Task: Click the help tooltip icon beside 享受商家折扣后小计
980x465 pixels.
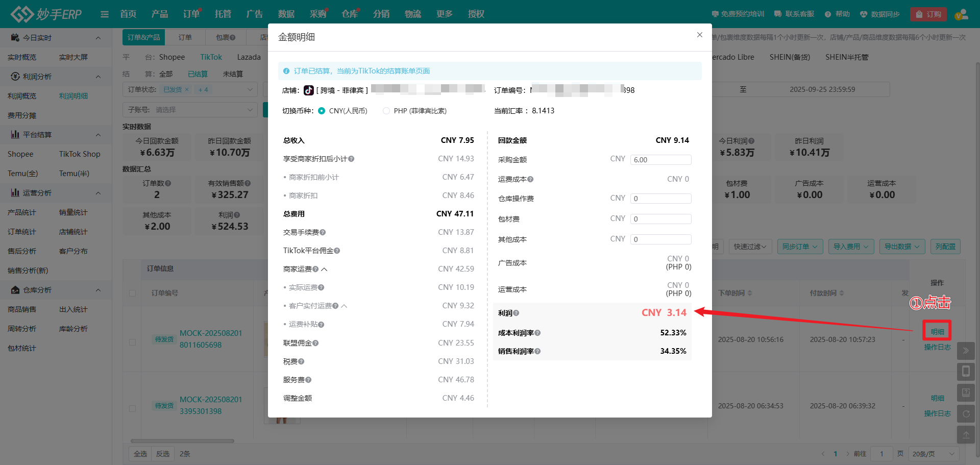Action: pyautogui.click(x=351, y=159)
